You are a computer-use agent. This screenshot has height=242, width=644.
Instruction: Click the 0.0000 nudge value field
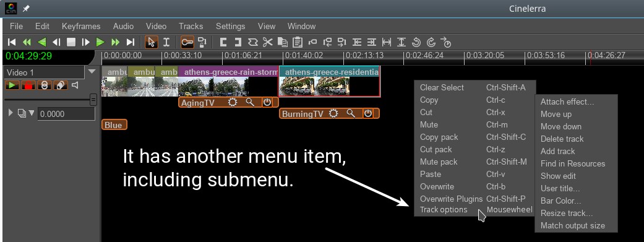click(66, 114)
